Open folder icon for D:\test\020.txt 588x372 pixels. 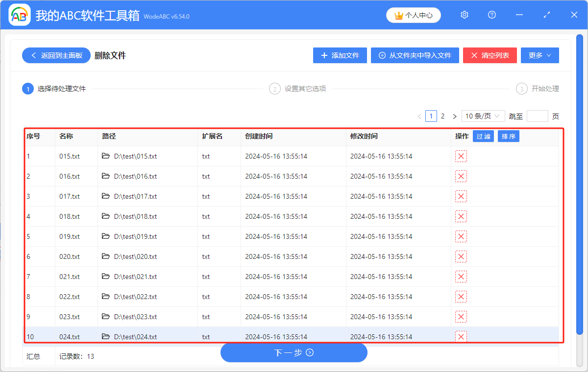(105, 256)
